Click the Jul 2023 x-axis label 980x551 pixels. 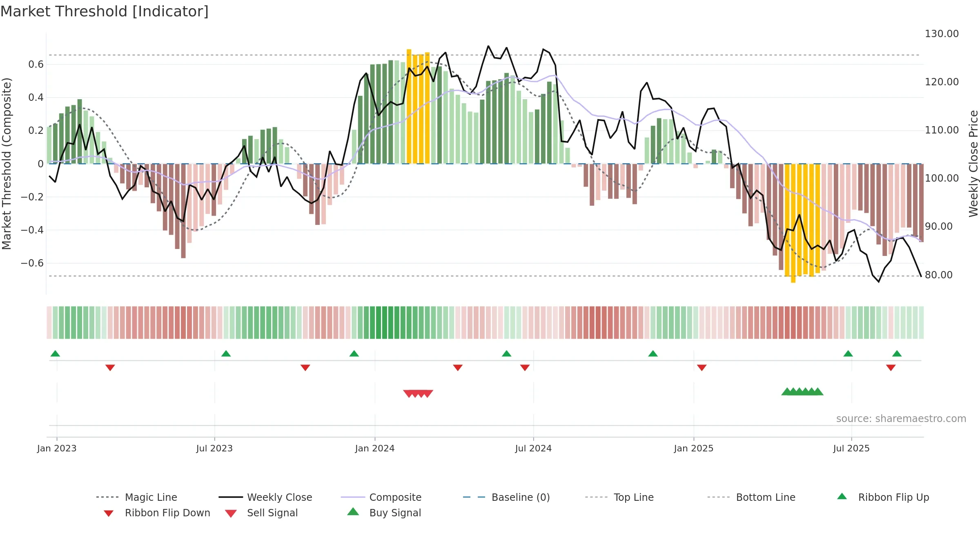click(214, 449)
